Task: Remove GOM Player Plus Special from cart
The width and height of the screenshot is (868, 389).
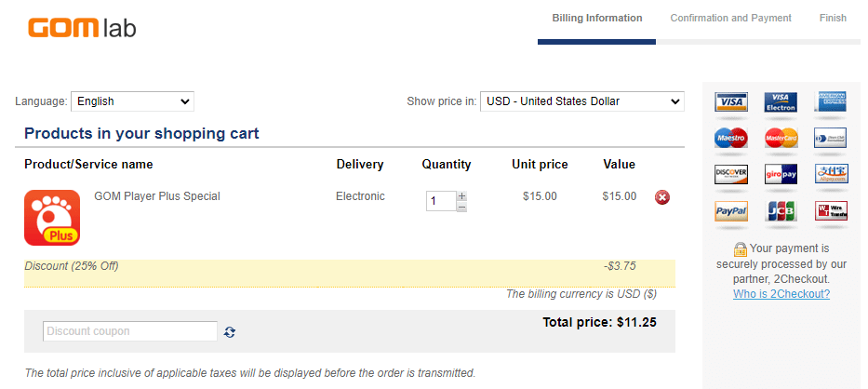Action: [662, 196]
